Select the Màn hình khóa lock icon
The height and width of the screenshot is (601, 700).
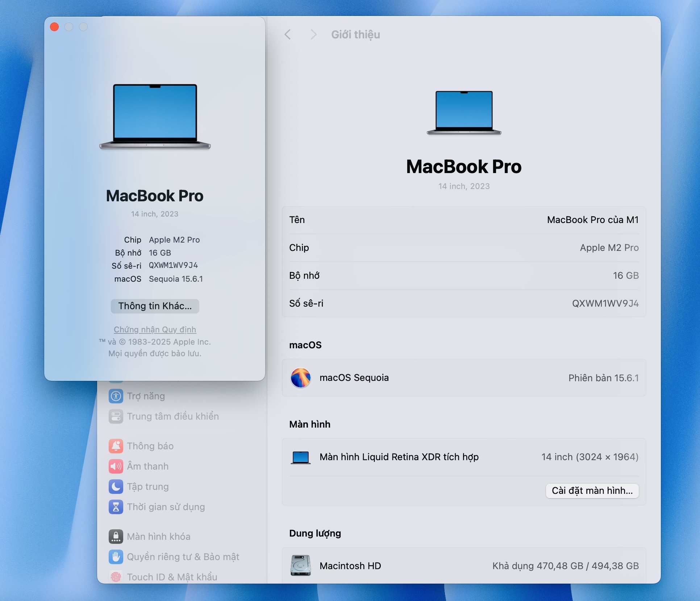pos(116,537)
